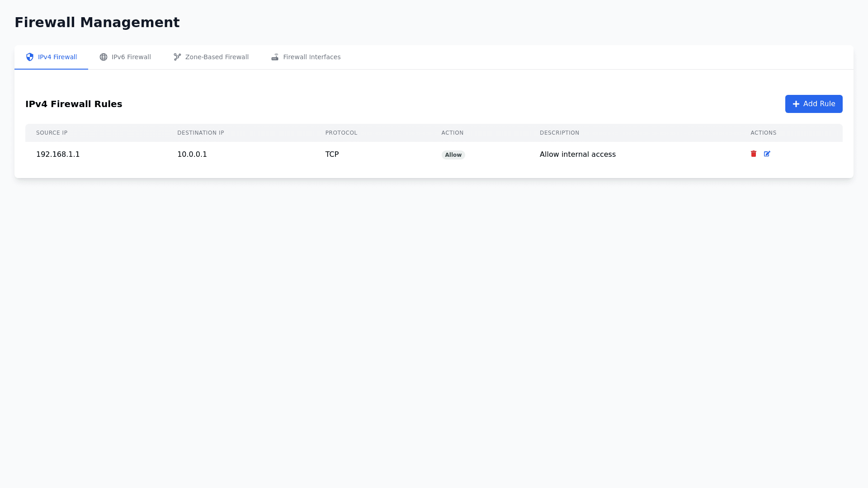Viewport: 868px width, 488px height.
Task: Edit the firewall rule via pencil icon
Action: 767,154
